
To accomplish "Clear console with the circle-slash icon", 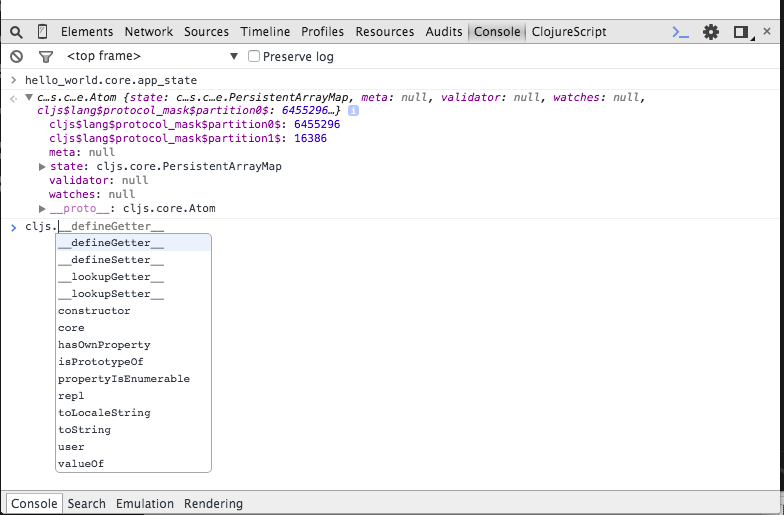I will tap(16, 56).
